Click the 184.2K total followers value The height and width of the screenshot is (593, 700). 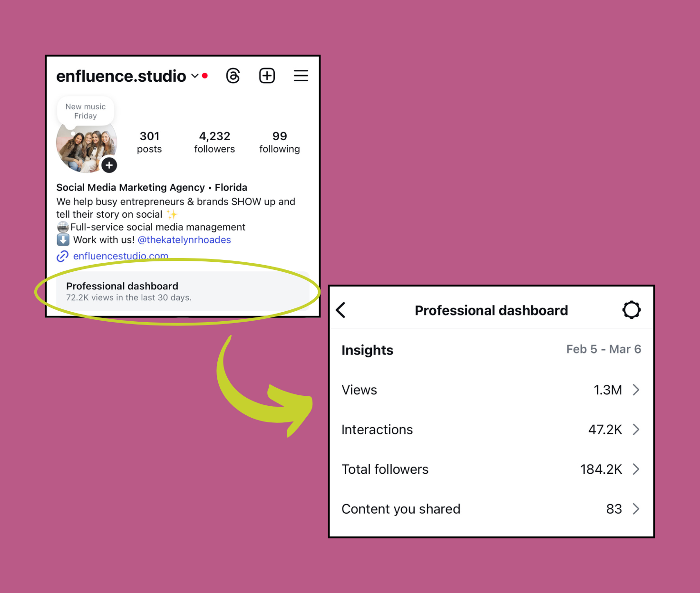pos(601,469)
